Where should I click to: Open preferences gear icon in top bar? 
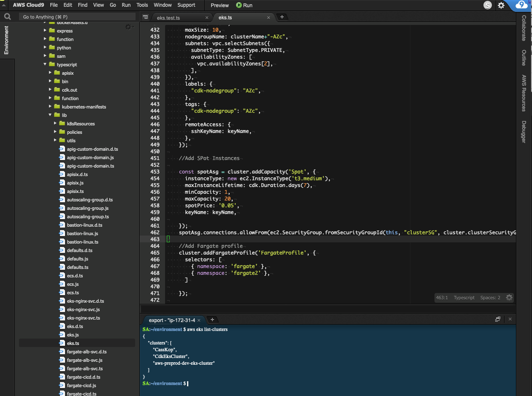[501, 5]
